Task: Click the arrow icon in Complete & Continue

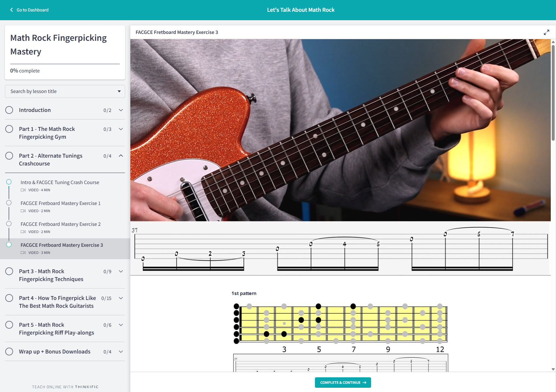Action: [x=365, y=383]
